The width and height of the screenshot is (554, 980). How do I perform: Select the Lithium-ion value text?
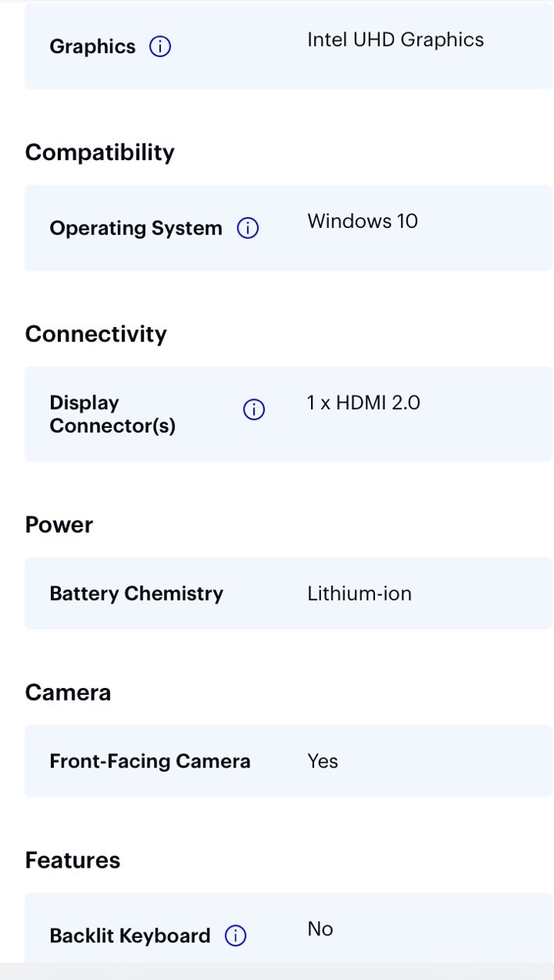[359, 593]
